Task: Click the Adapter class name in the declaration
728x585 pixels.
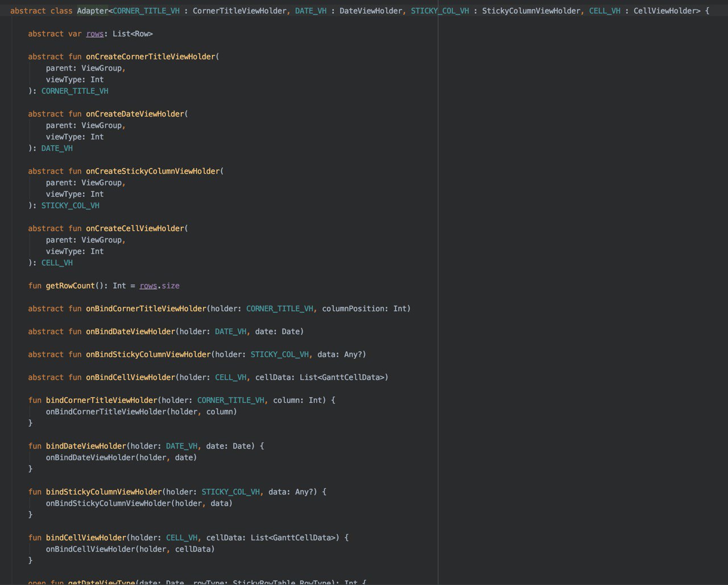Action: [x=93, y=11]
